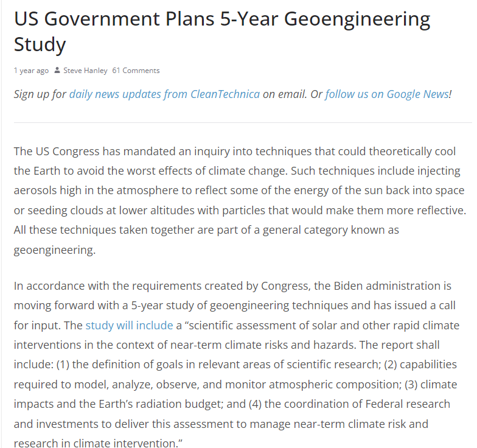Click the '1 year ago' timestamp
The width and height of the screenshot is (477, 448).
tap(31, 71)
